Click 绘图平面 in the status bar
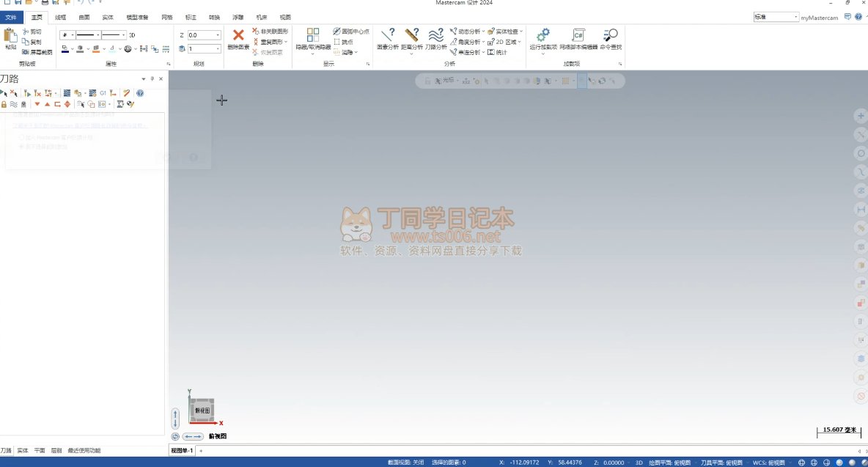The width and height of the screenshot is (868, 467). coord(669,463)
